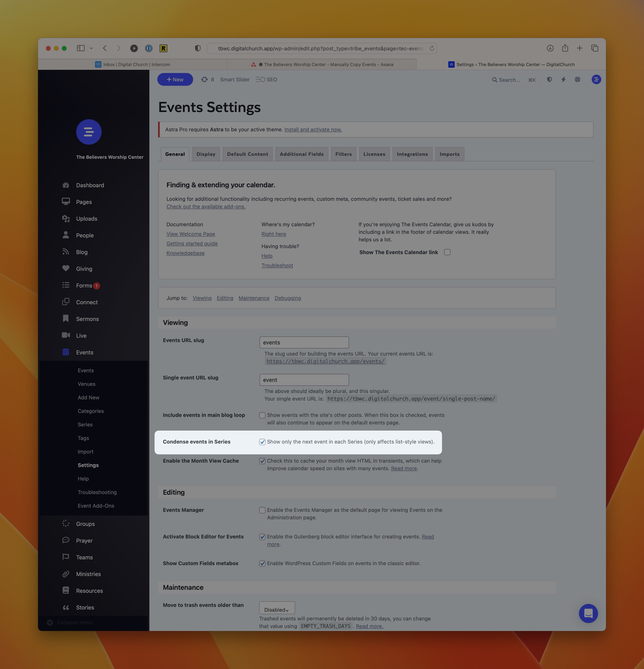Click the play-button extension icon in Safari toolbar

point(134,49)
